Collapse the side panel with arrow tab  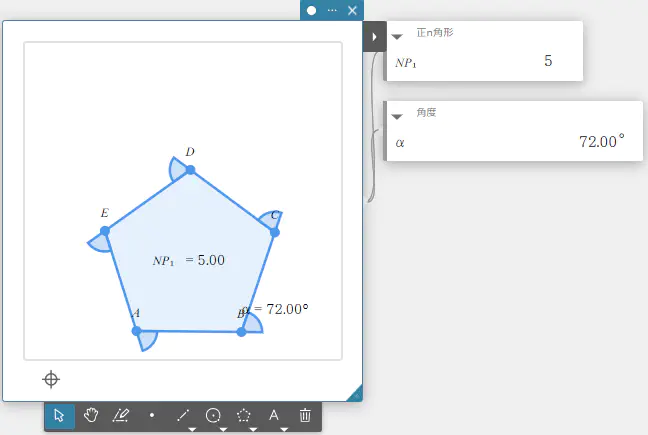click(374, 37)
